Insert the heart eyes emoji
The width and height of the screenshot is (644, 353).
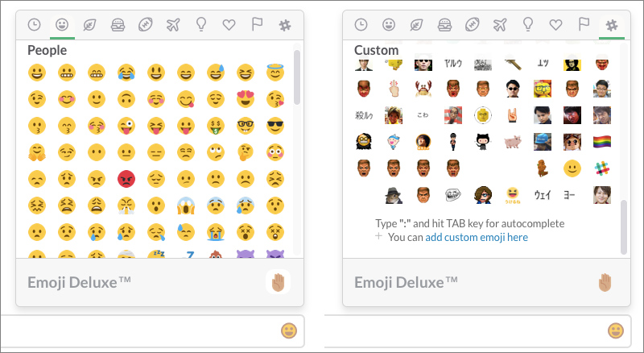click(246, 99)
